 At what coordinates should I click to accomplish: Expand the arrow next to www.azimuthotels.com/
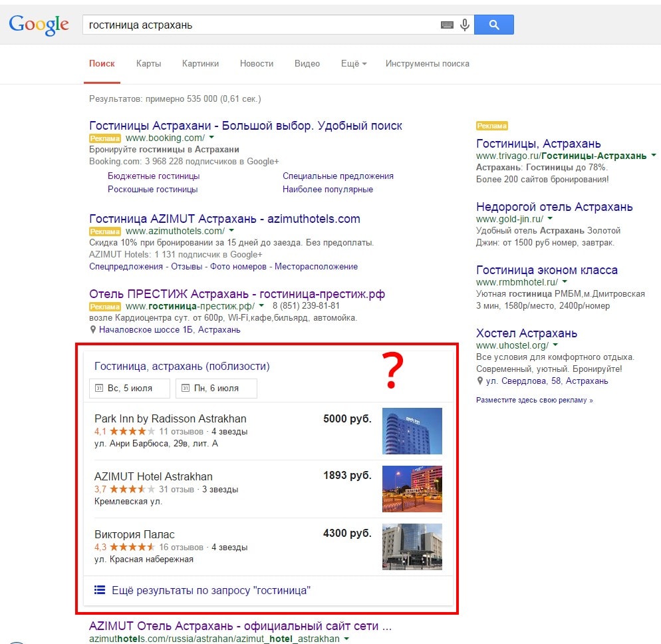pos(231,231)
